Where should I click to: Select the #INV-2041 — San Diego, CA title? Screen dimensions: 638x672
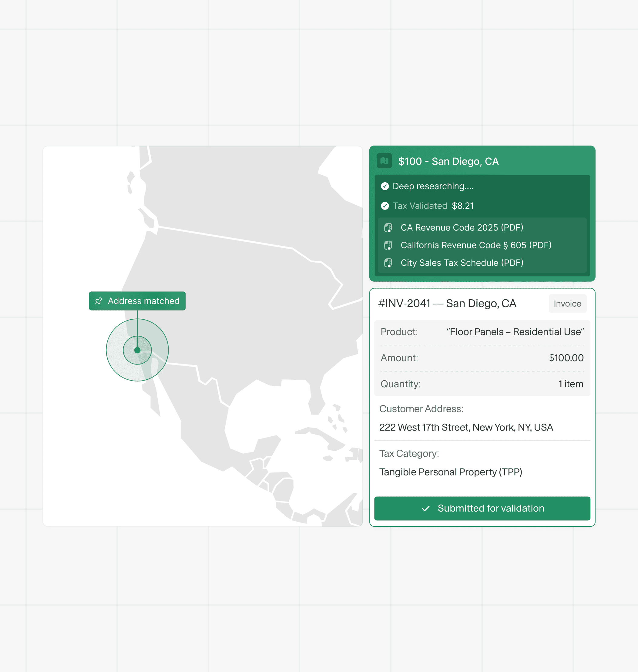tap(447, 303)
